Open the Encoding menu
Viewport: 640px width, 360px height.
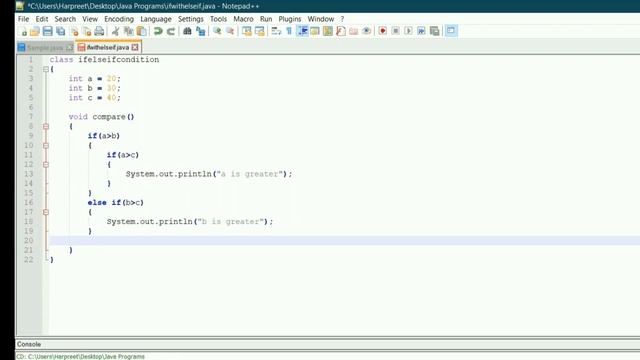click(119, 19)
